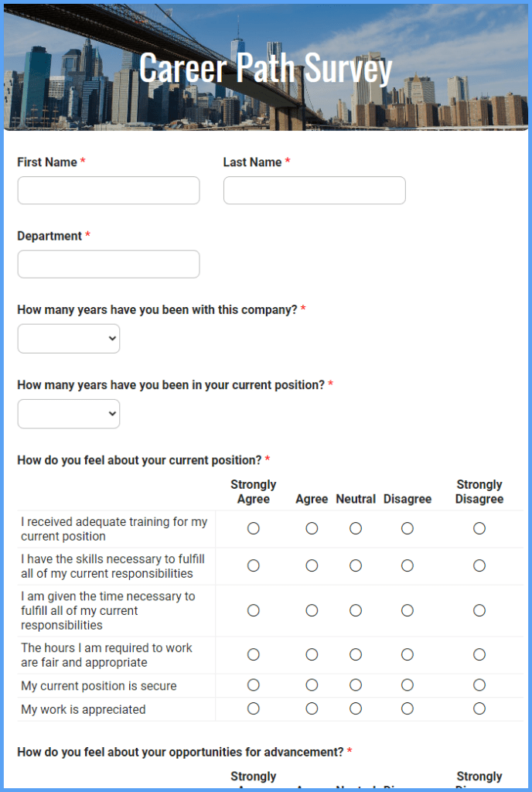Select Agree for given necessary time
The width and height of the screenshot is (532, 792).
coord(312,610)
